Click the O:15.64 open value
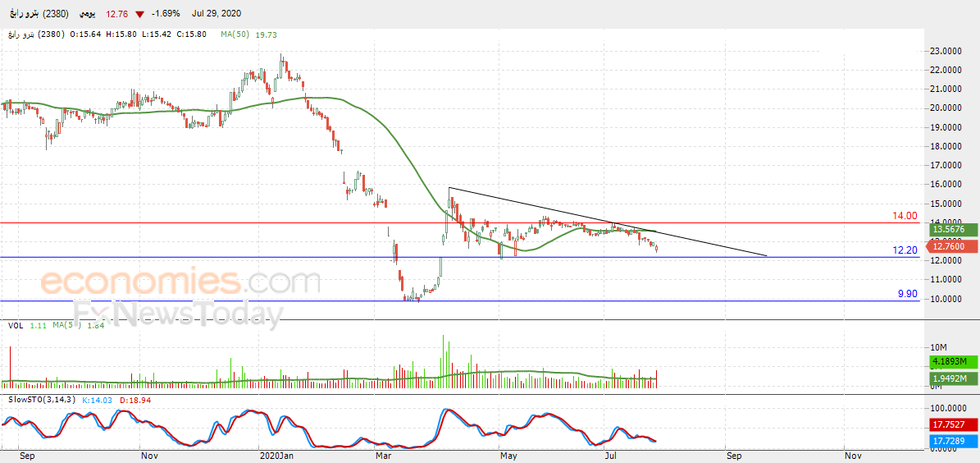980x463 pixels. (x=87, y=34)
